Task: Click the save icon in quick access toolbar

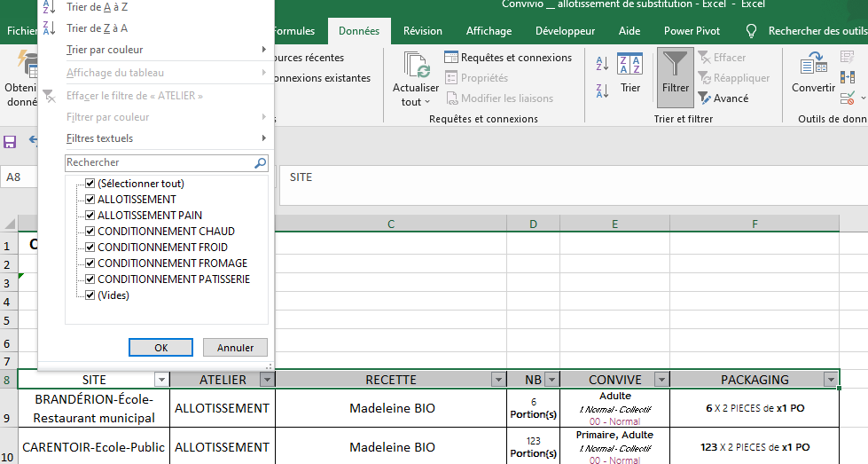Action: click(11, 142)
